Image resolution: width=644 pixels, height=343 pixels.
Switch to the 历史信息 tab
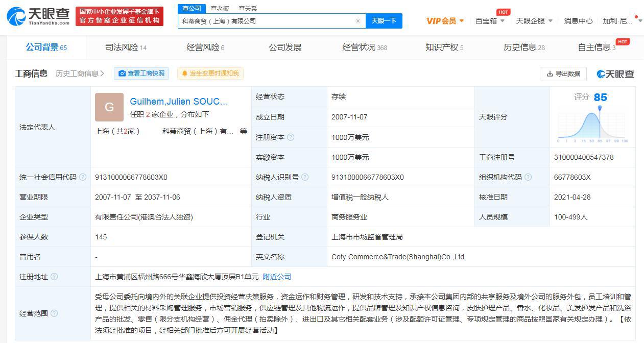coord(524,47)
